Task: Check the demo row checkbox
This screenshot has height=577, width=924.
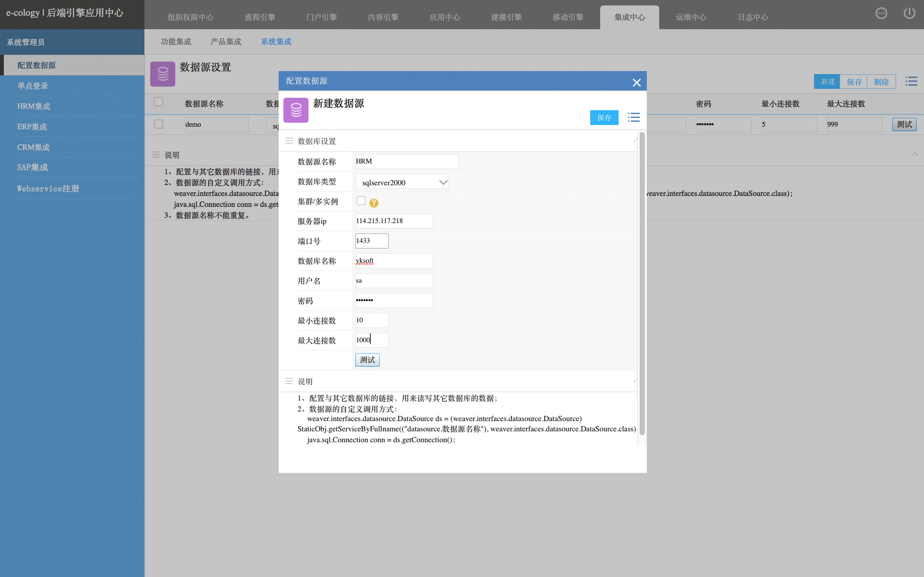Action: coord(158,124)
